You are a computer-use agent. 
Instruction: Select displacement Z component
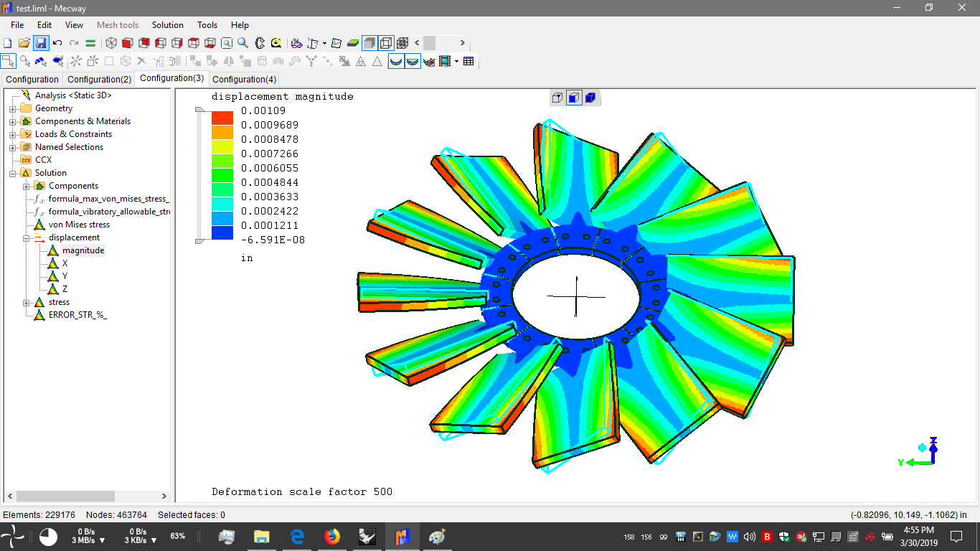point(65,289)
